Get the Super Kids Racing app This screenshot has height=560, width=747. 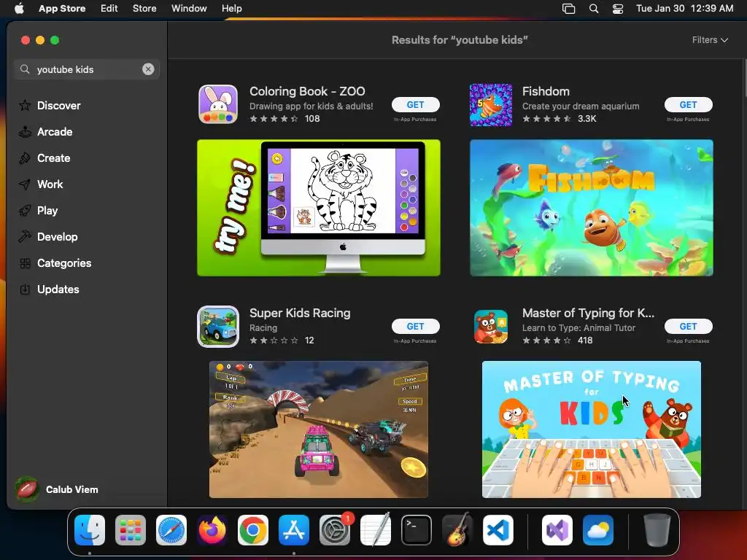click(x=415, y=326)
